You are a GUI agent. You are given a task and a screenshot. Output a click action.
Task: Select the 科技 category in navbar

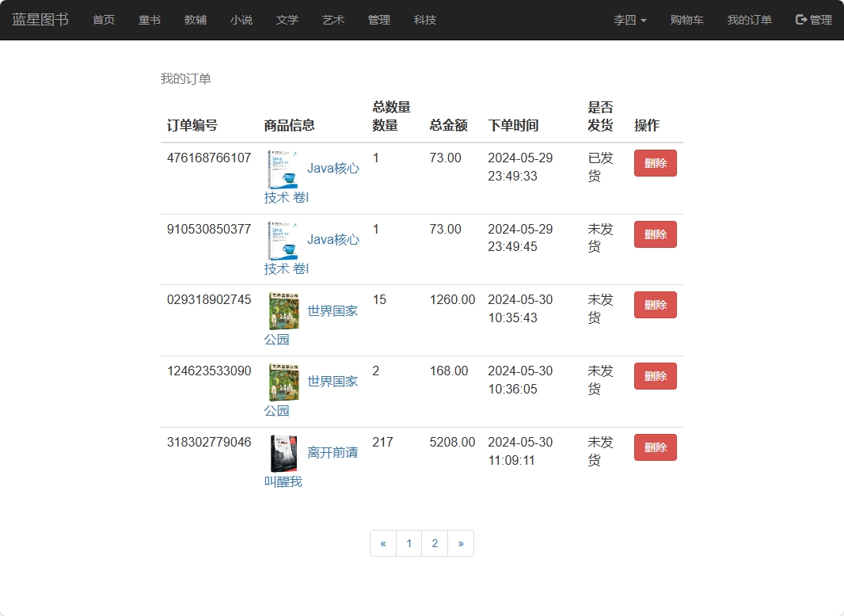tap(425, 21)
